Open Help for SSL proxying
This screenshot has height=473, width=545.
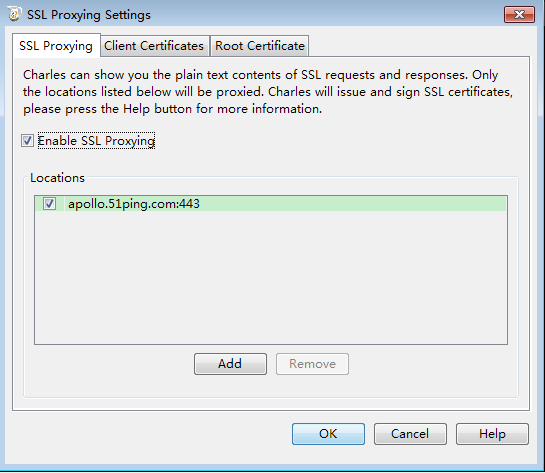[x=492, y=434]
